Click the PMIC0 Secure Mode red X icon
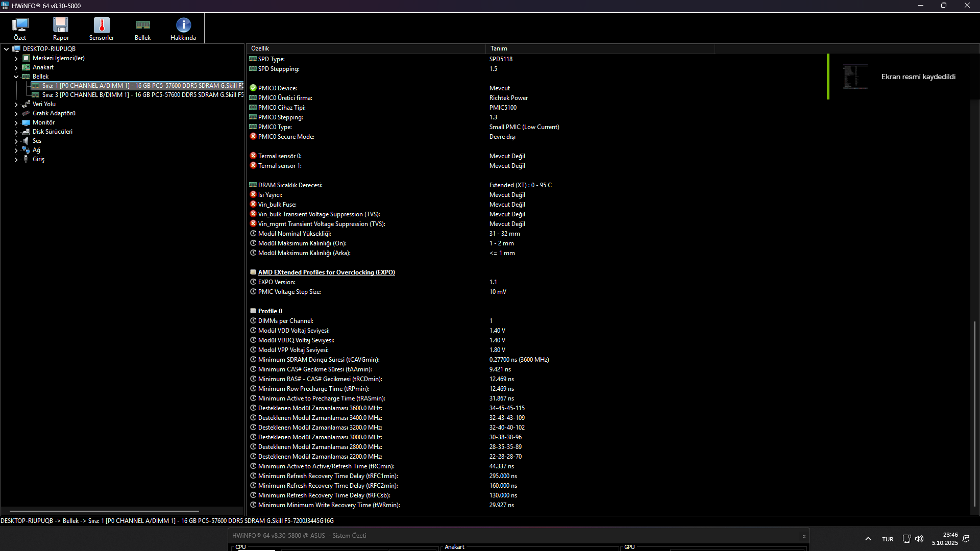The height and width of the screenshot is (551, 980). coord(253,137)
